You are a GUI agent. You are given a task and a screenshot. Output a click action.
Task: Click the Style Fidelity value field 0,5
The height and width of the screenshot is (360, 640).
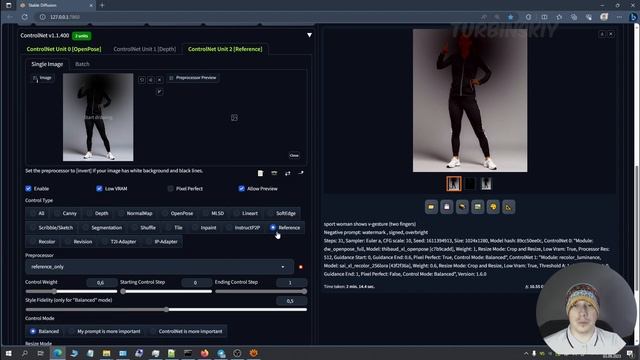[x=291, y=301]
